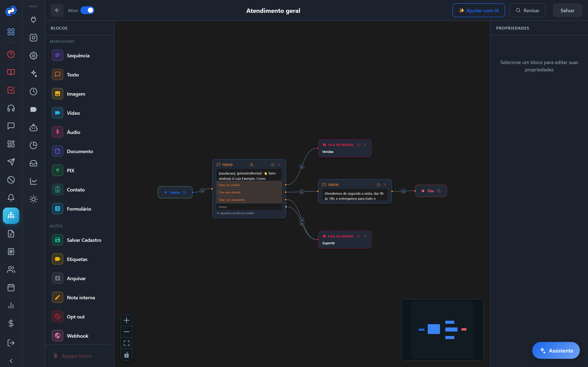Open settings gear on Vendas queue block

(358, 145)
